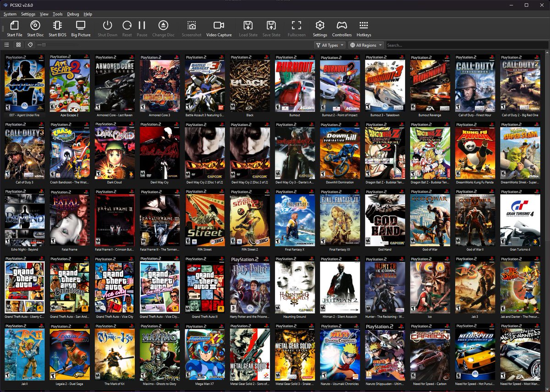Open the System menu
Viewport: 550px width, 392px height.
[10, 14]
